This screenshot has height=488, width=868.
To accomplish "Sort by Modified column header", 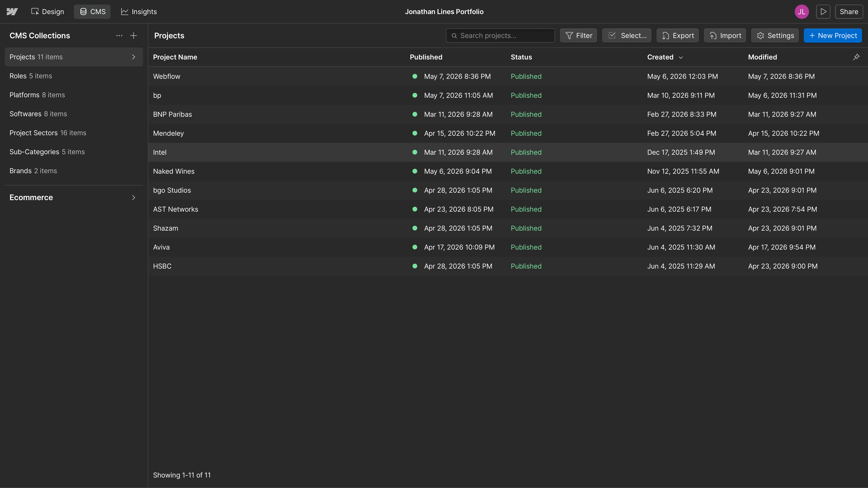I will point(763,57).
